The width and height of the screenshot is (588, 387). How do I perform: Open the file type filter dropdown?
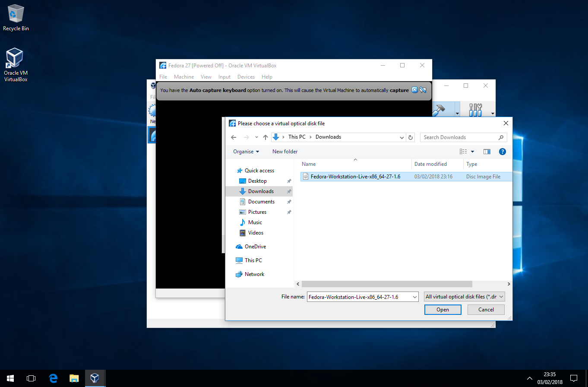point(464,297)
